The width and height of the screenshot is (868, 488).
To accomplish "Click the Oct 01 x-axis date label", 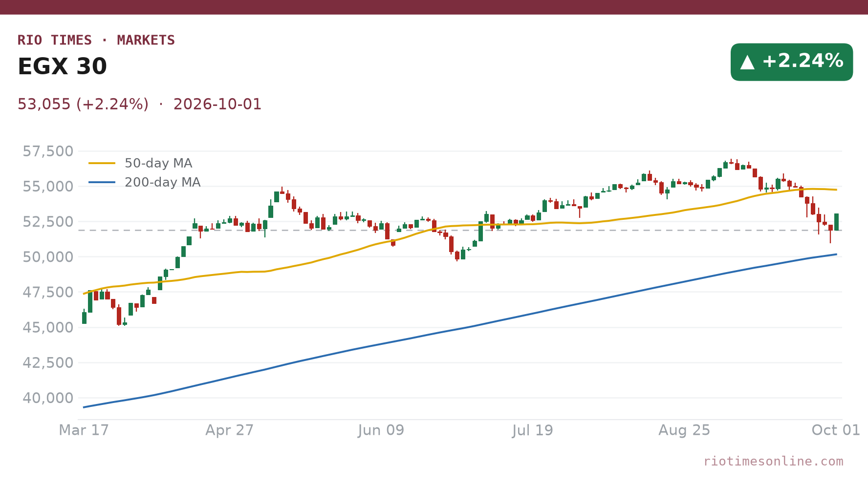I will (836, 430).
